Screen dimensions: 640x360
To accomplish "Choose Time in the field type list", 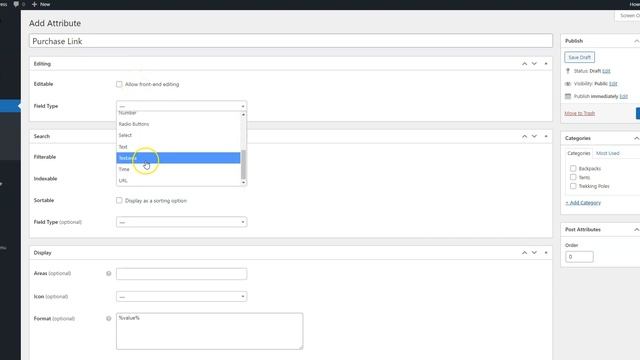I will tap(178, 169).
